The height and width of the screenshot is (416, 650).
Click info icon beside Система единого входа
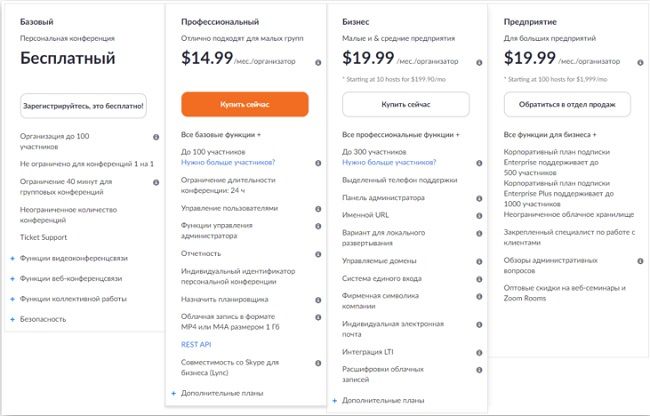click(479, 279)
